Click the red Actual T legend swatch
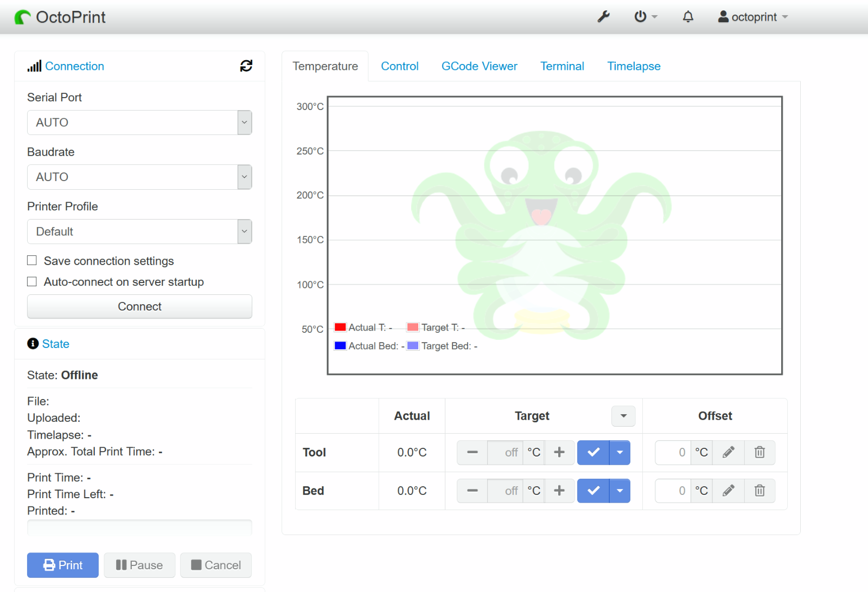868x592 pixels. 340,327
